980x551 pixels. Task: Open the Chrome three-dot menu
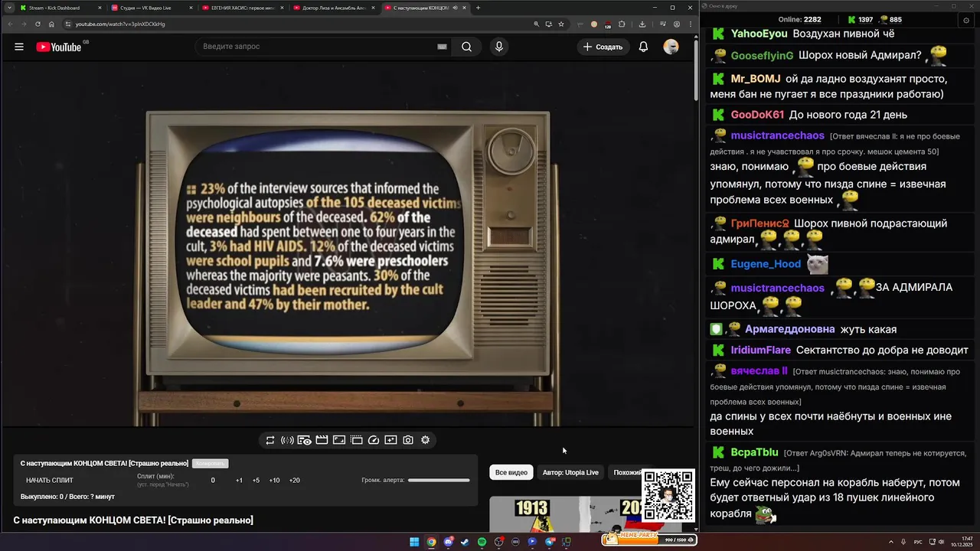(690, 24)
